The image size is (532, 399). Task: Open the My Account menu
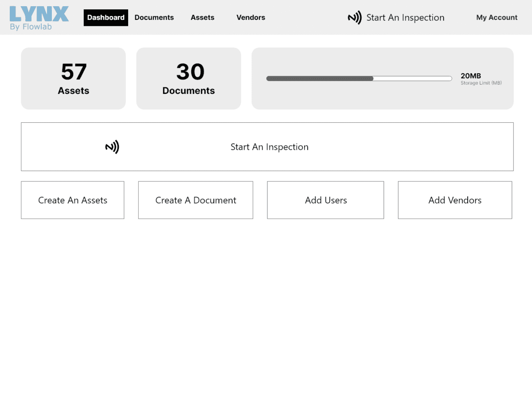click(x=497, y=18)
